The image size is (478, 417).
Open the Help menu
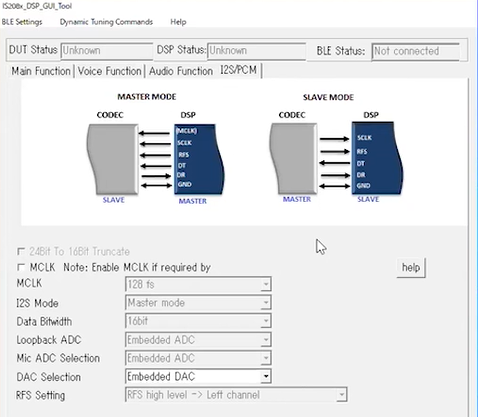pos(178,22)
